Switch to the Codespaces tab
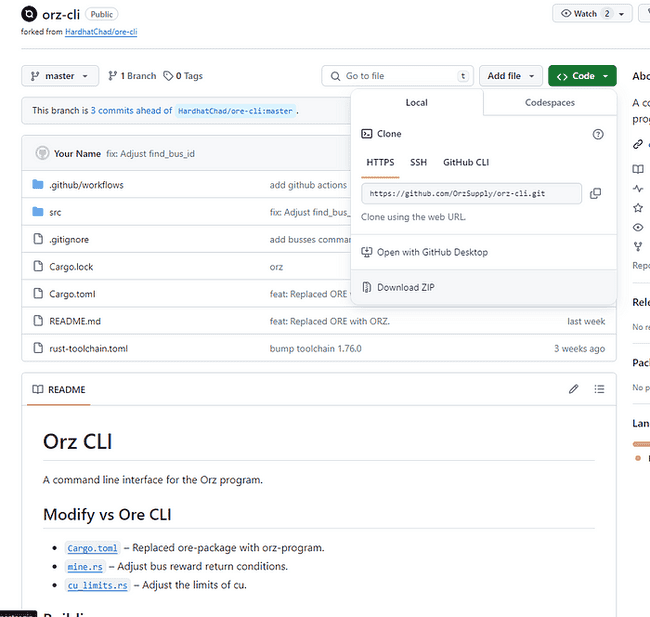The width and height of the screenshot is (650, 617). 550,102
